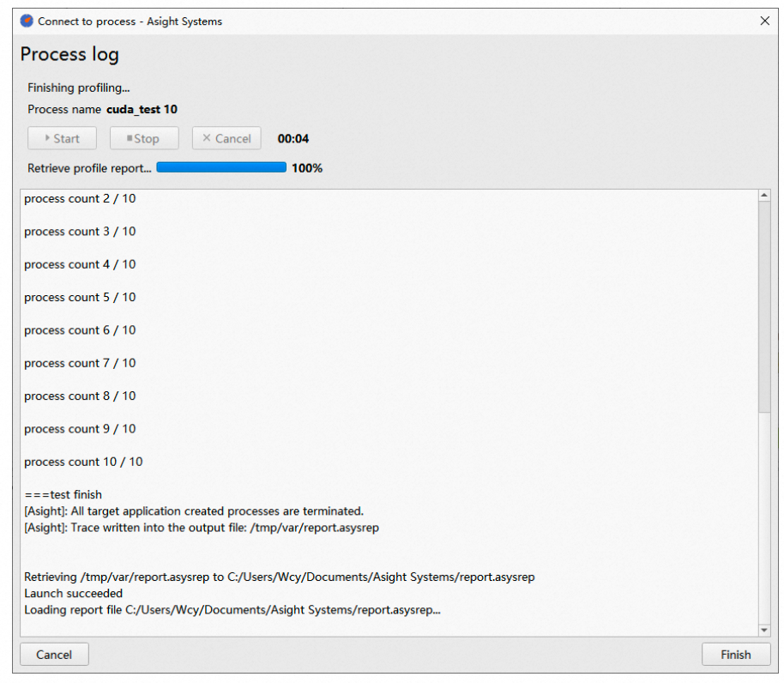Click the log vertical scrollbar thumb
784x683 pixels.
click(764, 307)
